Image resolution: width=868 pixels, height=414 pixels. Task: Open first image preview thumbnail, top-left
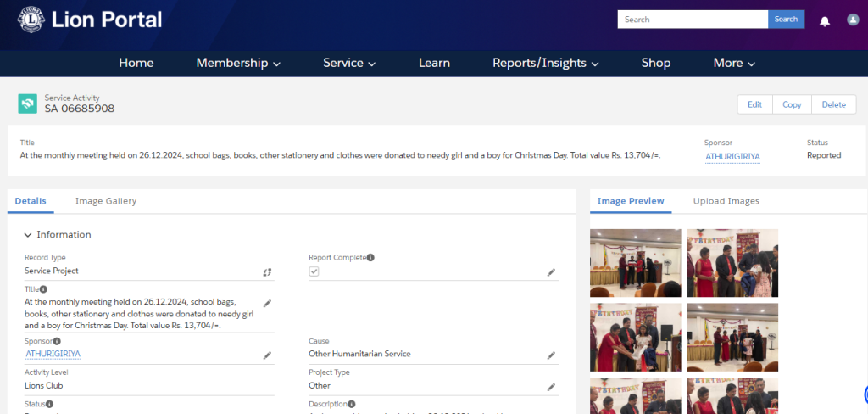(x=636, y=263)
